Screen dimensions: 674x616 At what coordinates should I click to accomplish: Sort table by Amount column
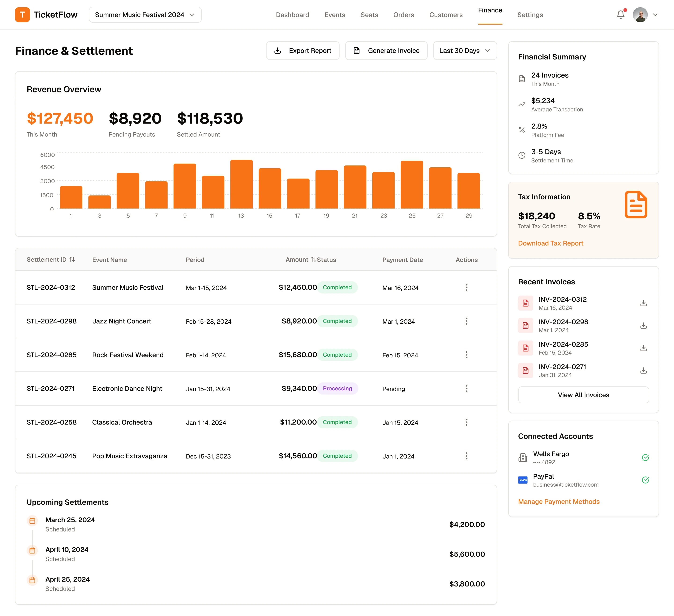coord(313,260)
